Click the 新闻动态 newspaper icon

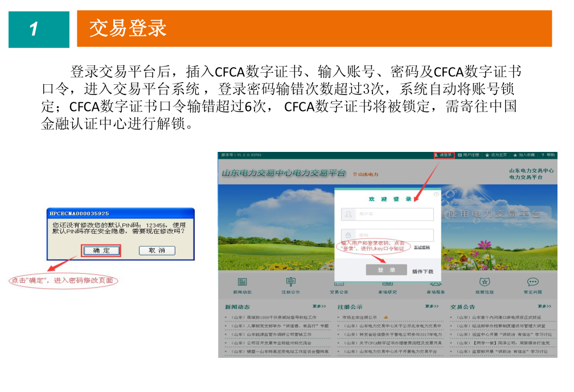point(242,282)
